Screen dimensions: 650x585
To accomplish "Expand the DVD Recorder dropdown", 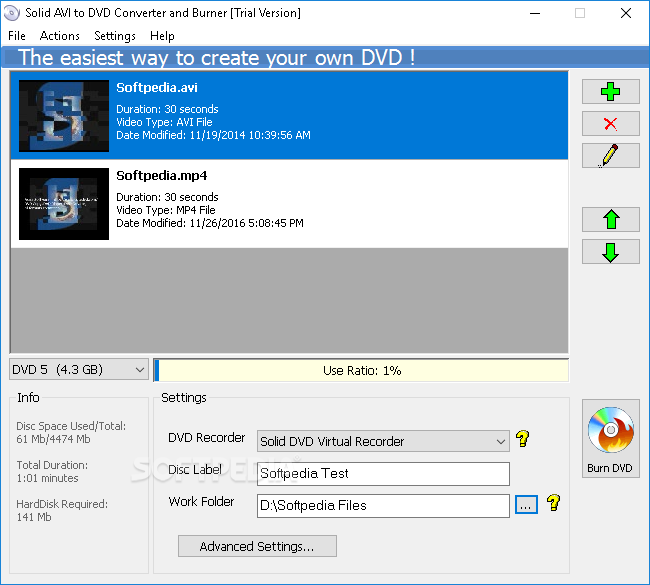I will (x=383, y=441).
